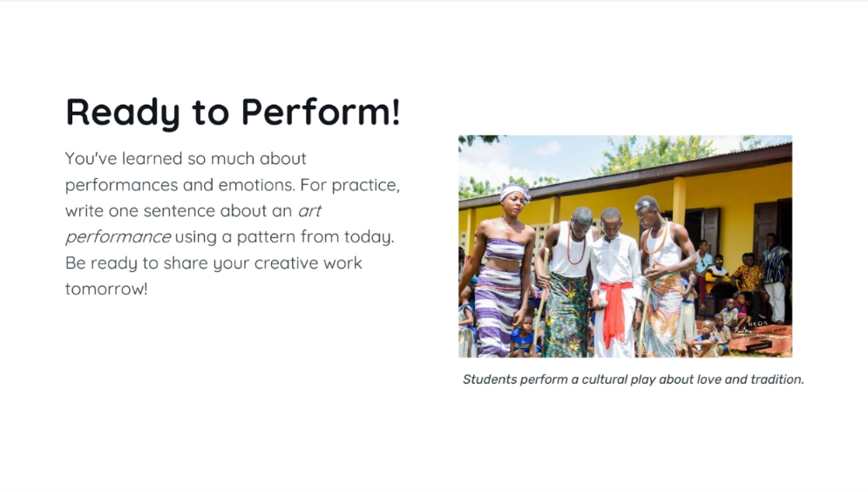This screenshot has height=492, width=868.
Task: Click the caption below the photo
Action: [x=633, y=379]
